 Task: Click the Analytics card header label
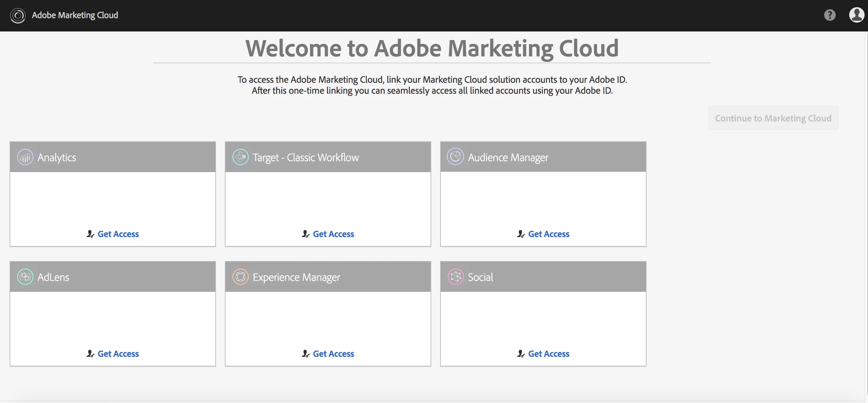57,157
